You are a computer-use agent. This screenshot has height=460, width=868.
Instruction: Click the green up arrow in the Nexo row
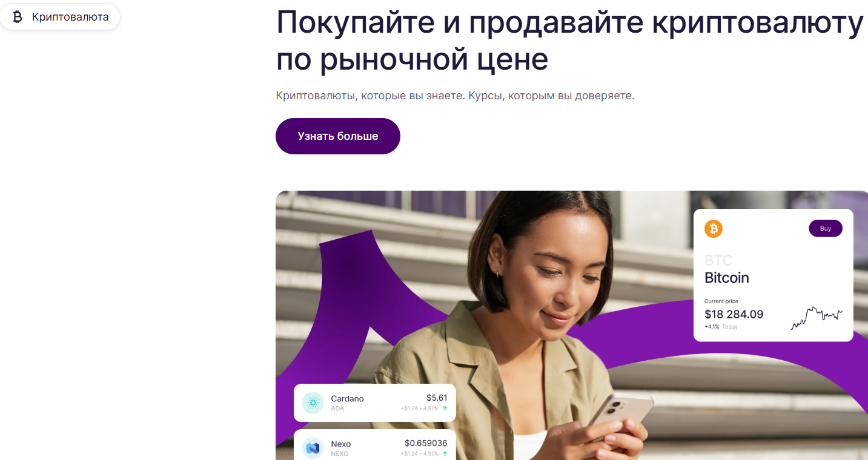pyautogui.click(x=445, y=454)
